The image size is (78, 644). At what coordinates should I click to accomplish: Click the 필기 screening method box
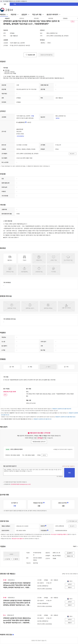(48, 367)
